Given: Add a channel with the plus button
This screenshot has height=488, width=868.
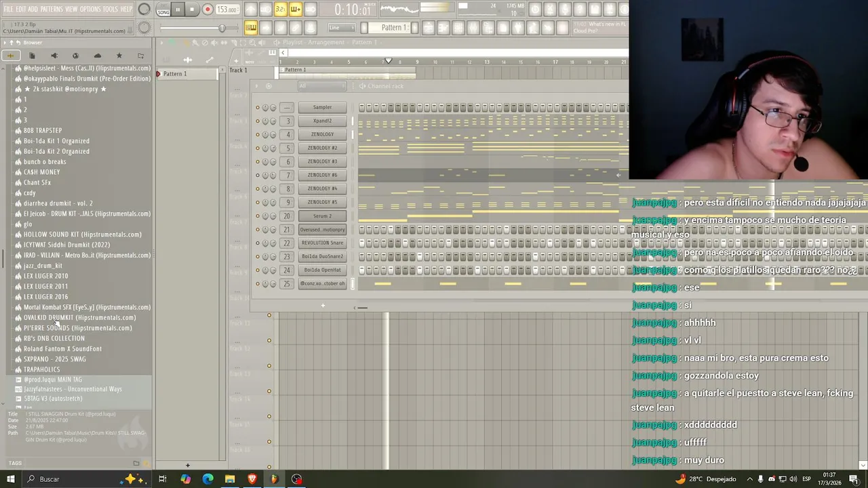Looking at the screenshot, I should pos(323,306).
